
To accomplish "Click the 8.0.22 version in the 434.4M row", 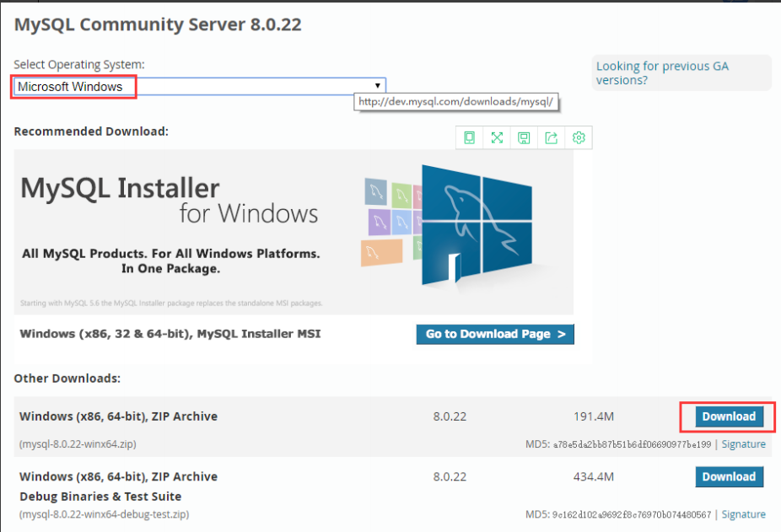I will [450, 476].
